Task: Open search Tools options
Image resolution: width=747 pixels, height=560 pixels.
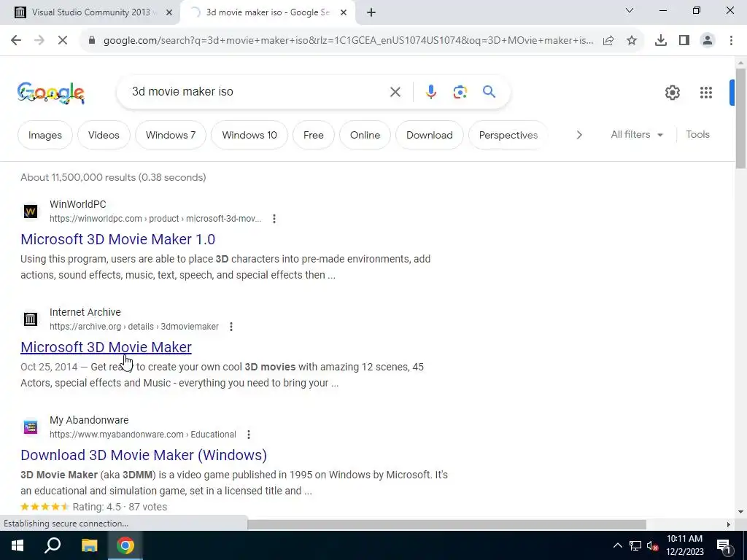Action: [x=697, y=135]
